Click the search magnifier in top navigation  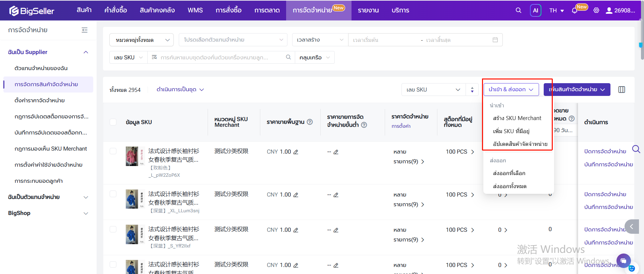click(518, 10)
